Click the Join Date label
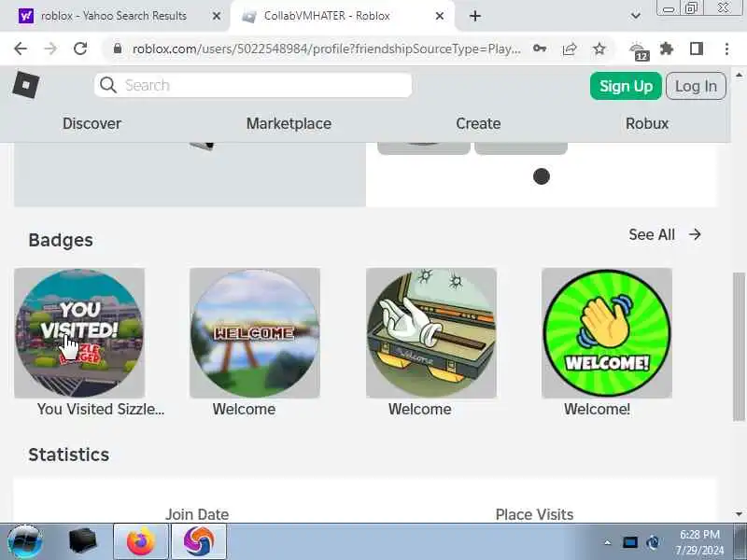This screenshot has height=560, width=747. coord(197,514)
